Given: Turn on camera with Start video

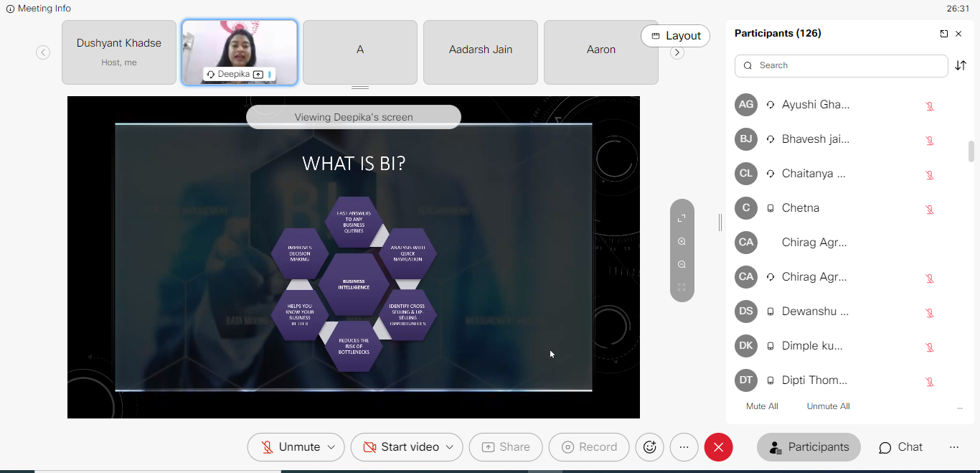Looking at the screenshot, I should (400, 447).
